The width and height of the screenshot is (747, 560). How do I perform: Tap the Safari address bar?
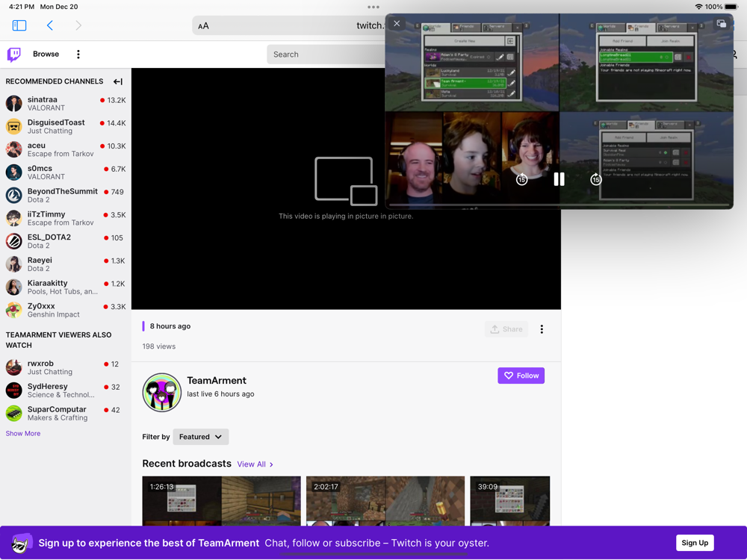pyautogui.click(x=288, y=25)
